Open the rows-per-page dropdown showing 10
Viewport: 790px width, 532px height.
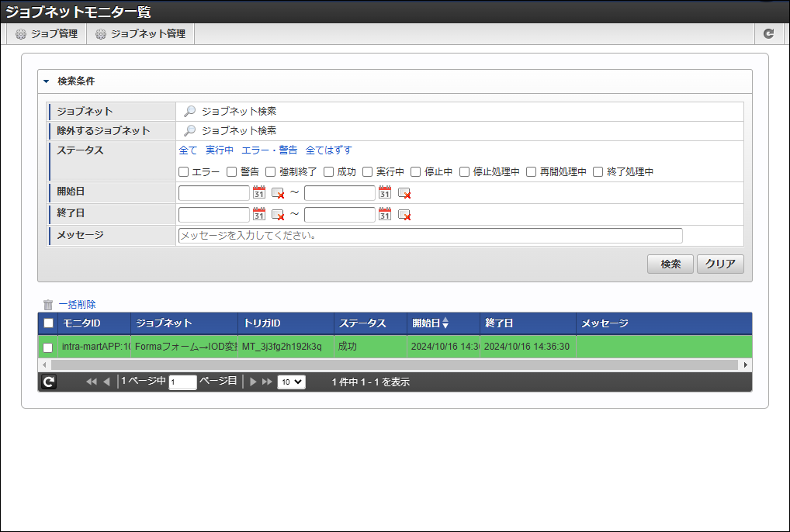coord(291,382)
